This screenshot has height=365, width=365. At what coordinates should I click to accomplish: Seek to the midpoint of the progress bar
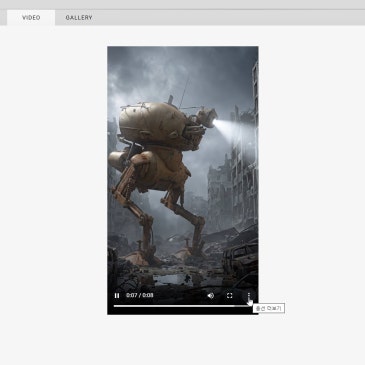(x=183, y=306)
